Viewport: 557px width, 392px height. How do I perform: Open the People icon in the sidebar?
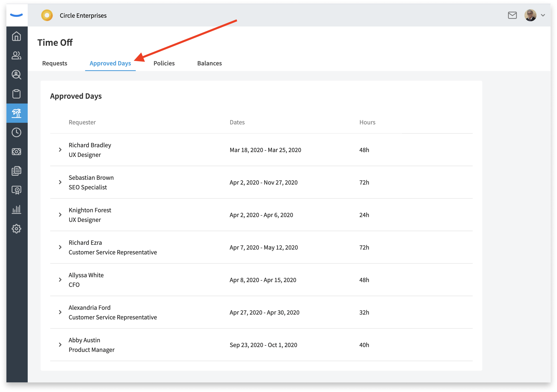coord(17,56)
